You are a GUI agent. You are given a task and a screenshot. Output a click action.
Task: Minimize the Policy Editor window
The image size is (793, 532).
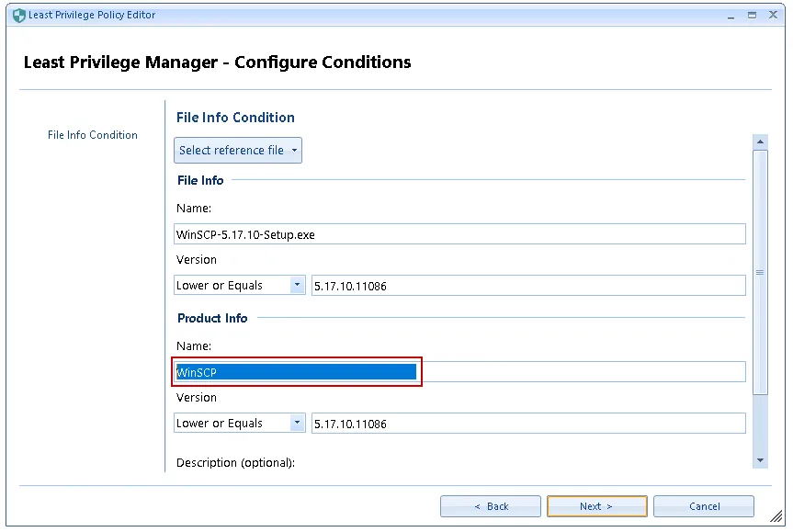tap(731, 16)
